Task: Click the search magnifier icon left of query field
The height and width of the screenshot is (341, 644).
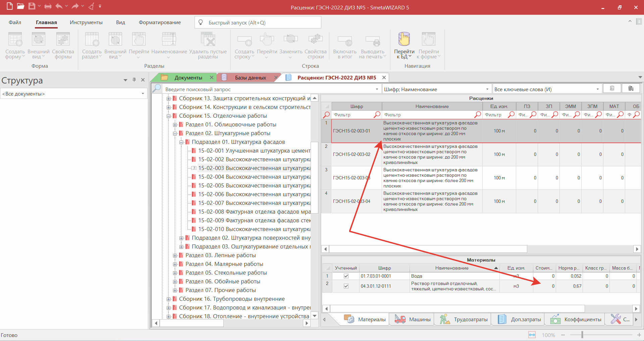Action: [157, 89]
